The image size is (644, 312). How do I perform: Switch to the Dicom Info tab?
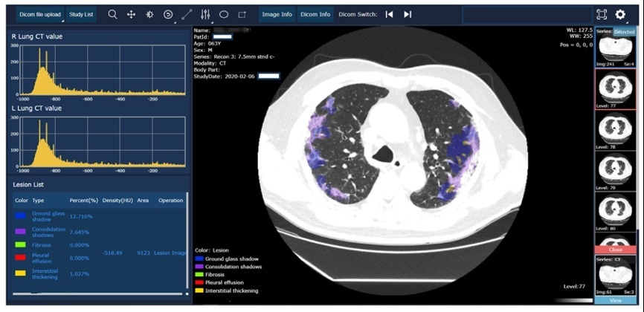tap(315, 14)
